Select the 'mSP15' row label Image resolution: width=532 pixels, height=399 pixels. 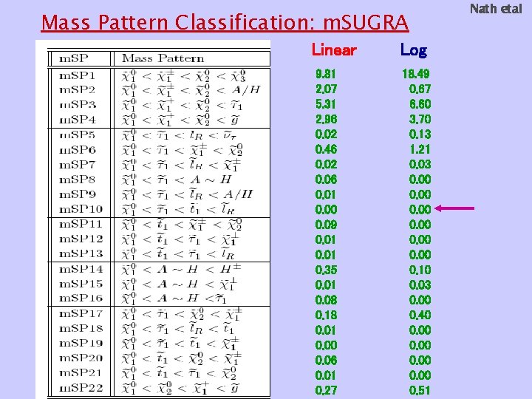[x=81, y=284]
